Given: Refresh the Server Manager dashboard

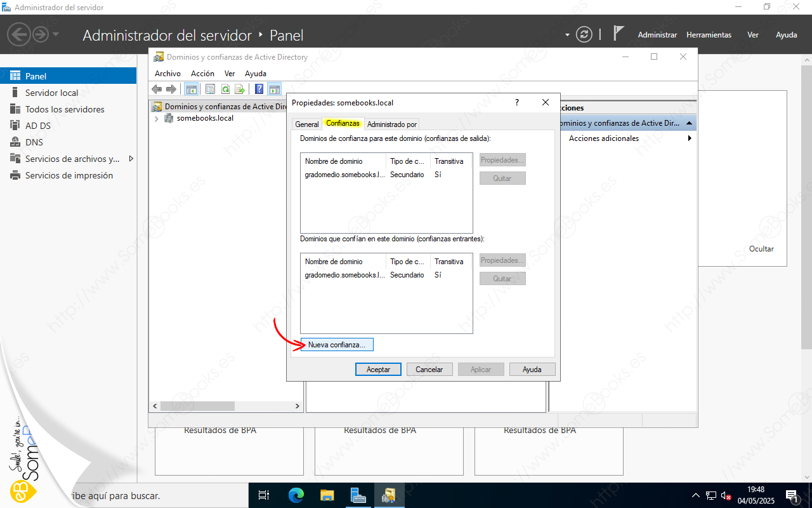Looking at the screenshot, I should 584,34.
